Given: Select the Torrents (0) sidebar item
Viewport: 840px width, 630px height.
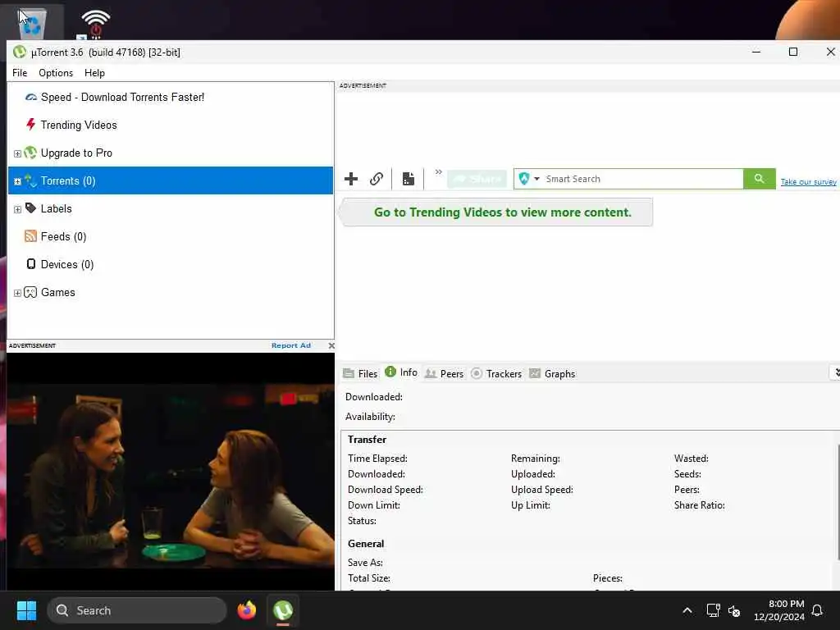Looking at the screenshot, I should coord(171,180).
